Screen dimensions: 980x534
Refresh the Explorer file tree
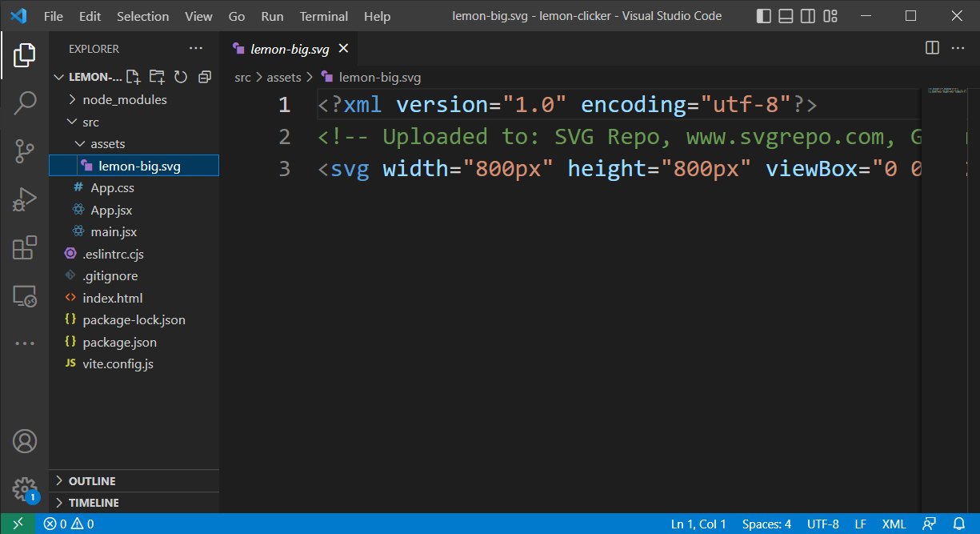181,77
